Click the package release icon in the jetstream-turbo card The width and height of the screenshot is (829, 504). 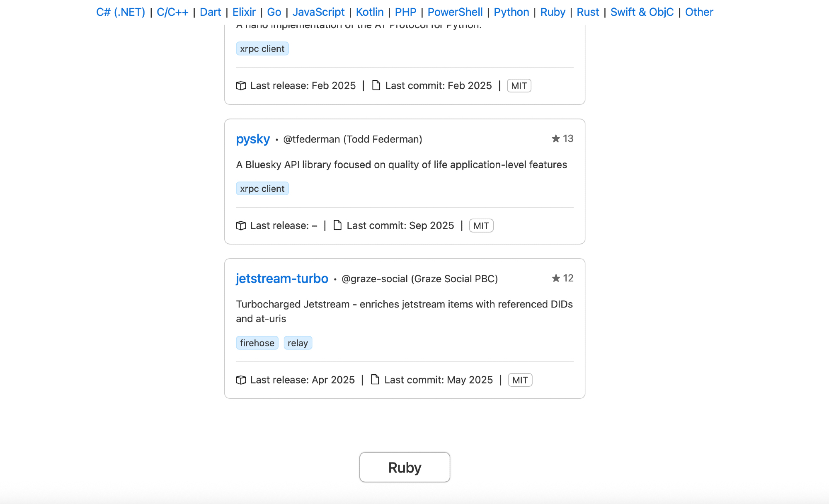pyautogui.click(x=241, y=380)
